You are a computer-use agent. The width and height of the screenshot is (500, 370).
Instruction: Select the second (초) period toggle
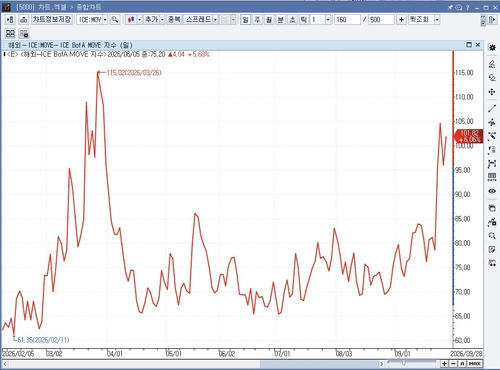pyautogui.click(x=292, y=20)
